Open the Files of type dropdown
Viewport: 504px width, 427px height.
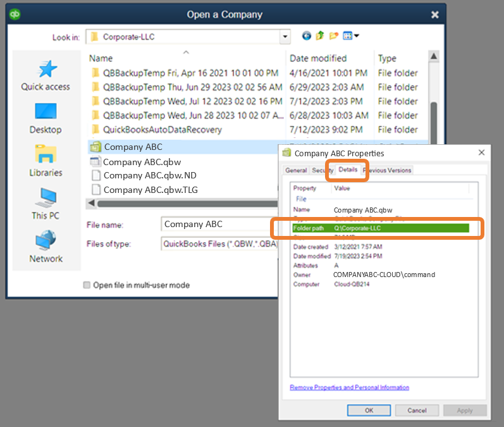point(220,244)
